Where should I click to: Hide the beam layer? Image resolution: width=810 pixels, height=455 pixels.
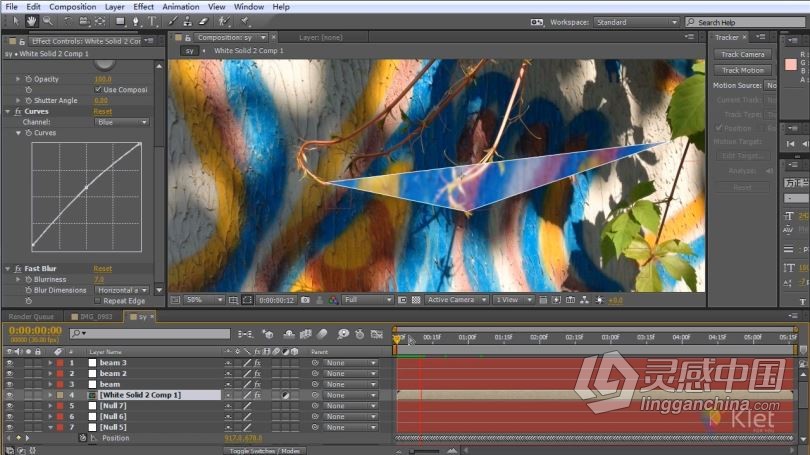point(9,384)
